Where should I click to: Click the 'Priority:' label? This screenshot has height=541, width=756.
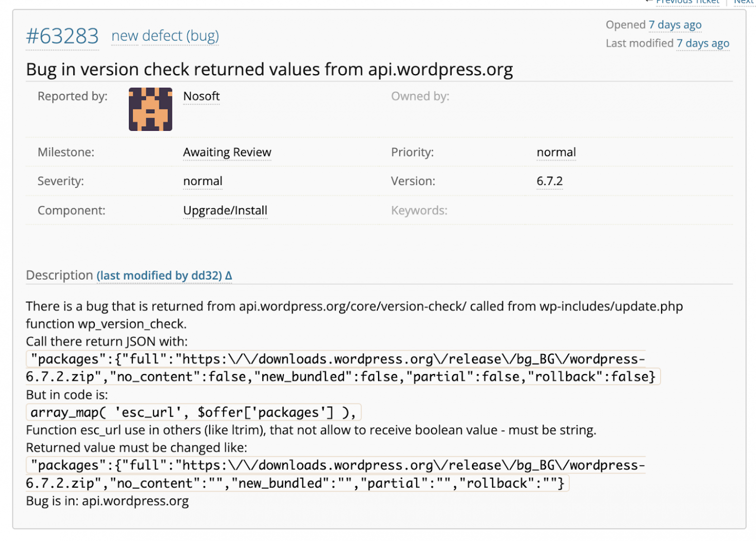pyautogui.click(x=412, y=152)
